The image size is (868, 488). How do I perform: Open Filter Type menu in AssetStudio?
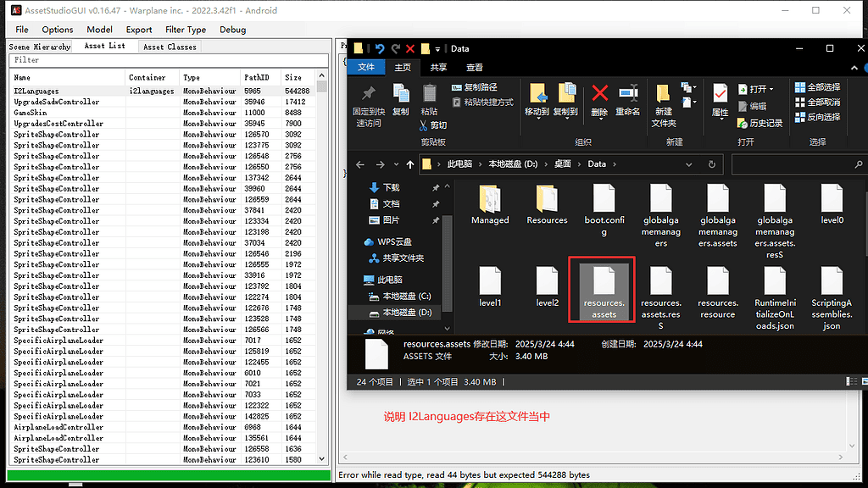click(x=186, y=30)
